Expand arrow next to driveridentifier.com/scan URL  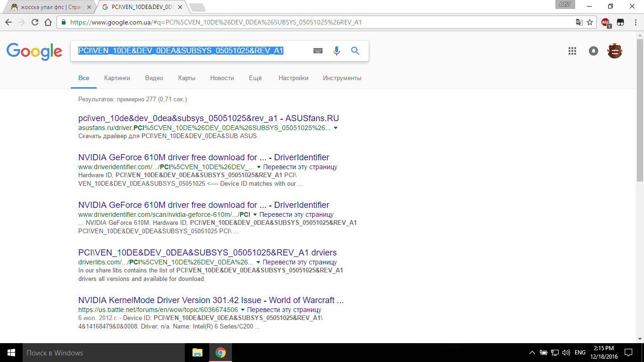(255, 215)
